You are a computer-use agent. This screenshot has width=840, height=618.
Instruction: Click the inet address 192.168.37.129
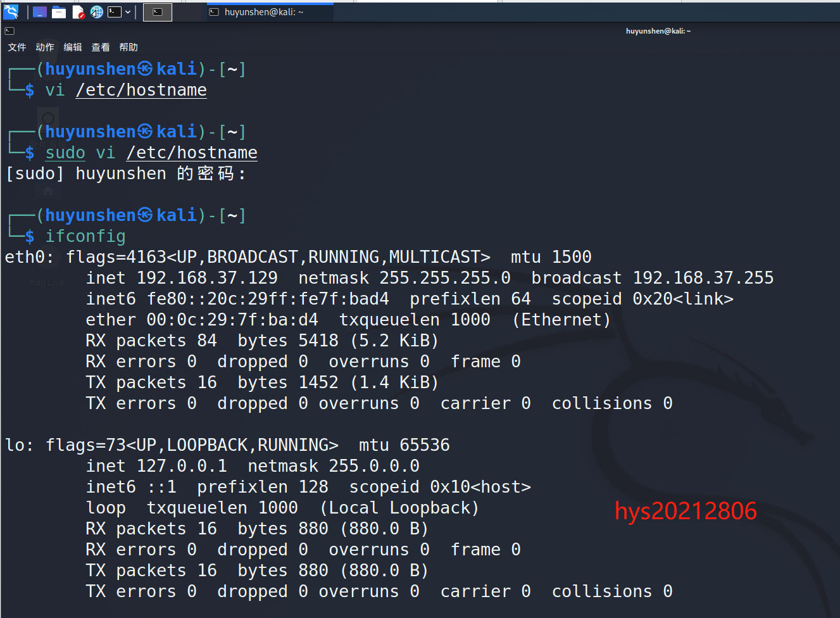click(207, 278)
